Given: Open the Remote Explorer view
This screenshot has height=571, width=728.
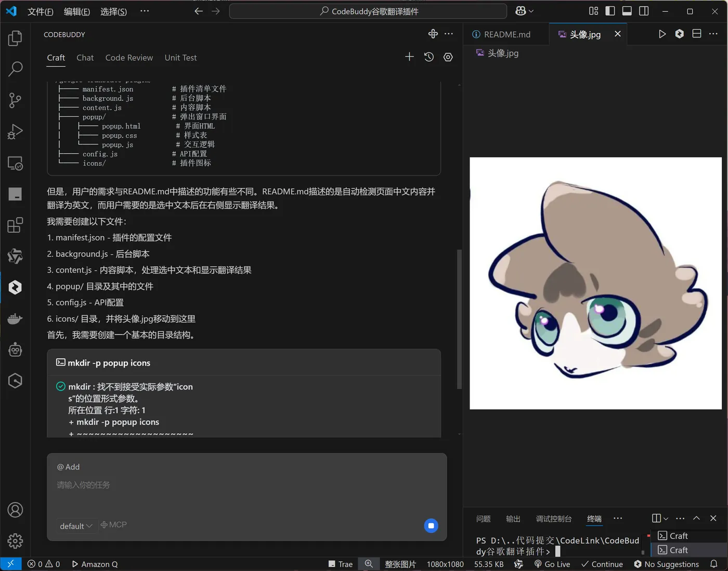Looking at the screenshot, I should pos(16,163).
